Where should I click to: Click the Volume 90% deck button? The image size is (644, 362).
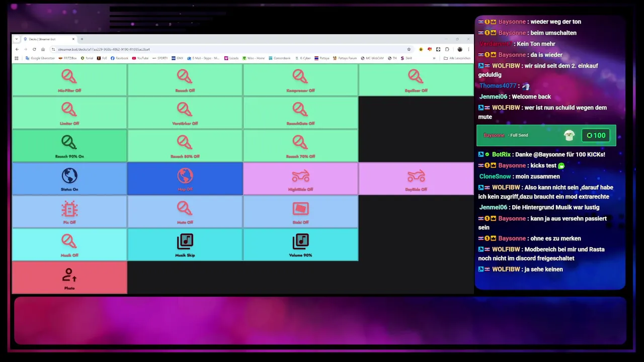300,245
